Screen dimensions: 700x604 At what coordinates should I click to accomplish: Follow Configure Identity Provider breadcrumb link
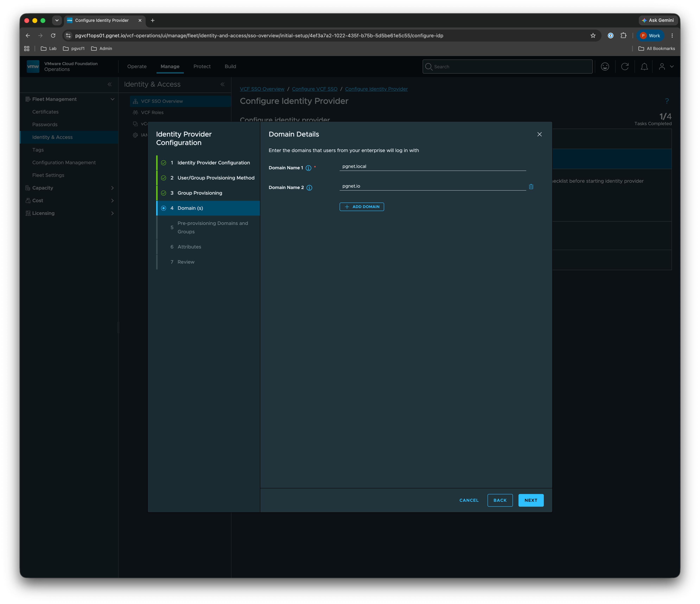(x=376, y=89)
